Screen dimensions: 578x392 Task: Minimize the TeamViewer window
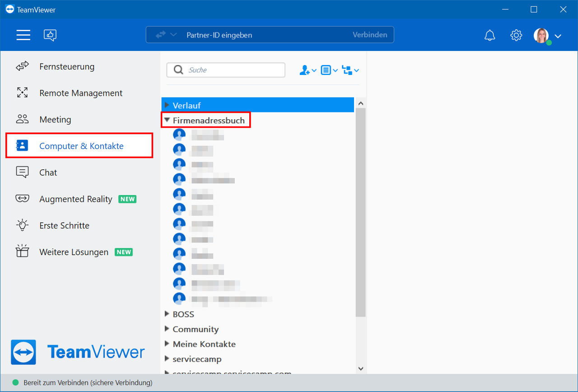pos(505,9)
